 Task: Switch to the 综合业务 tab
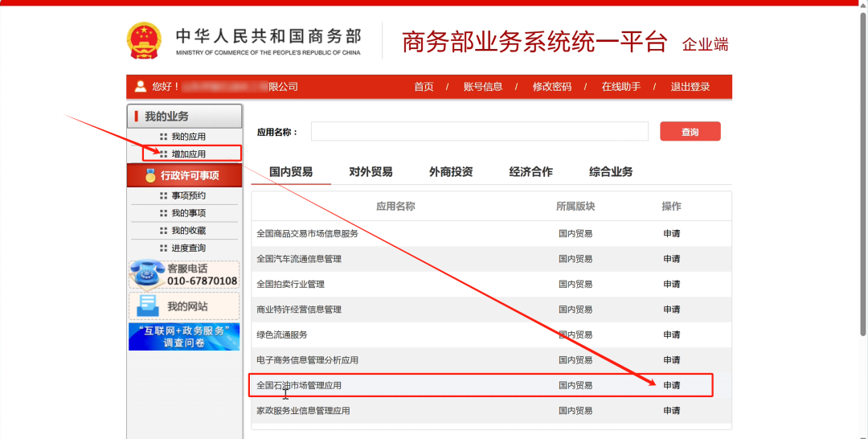(x=611, y=171)
